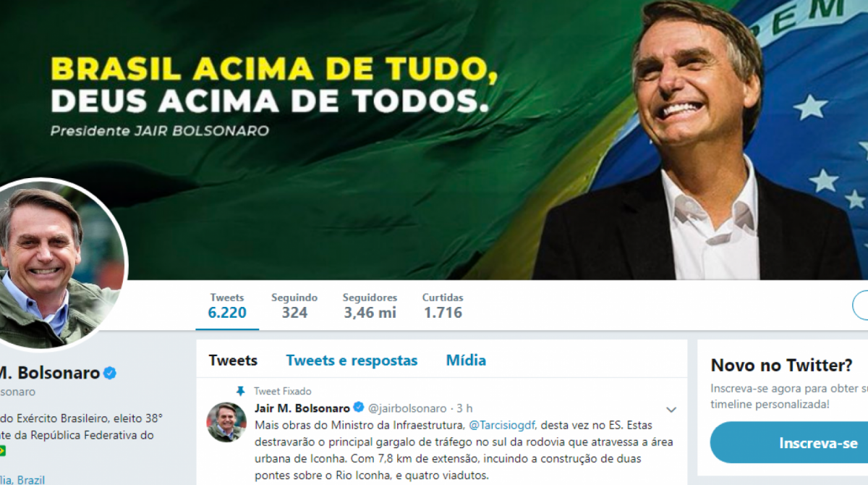Image resolution: width=868 pixels, height=485 pixels.
Task: Click the pin icon next to Tweet Fixado
Action: click(241, 392)
